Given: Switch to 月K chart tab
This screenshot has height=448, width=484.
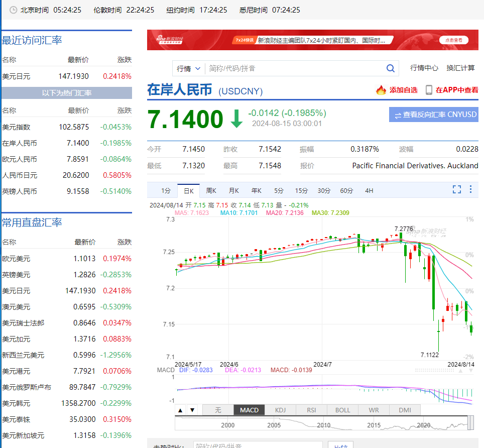Looking at the screenshot, I should [233, 191].
